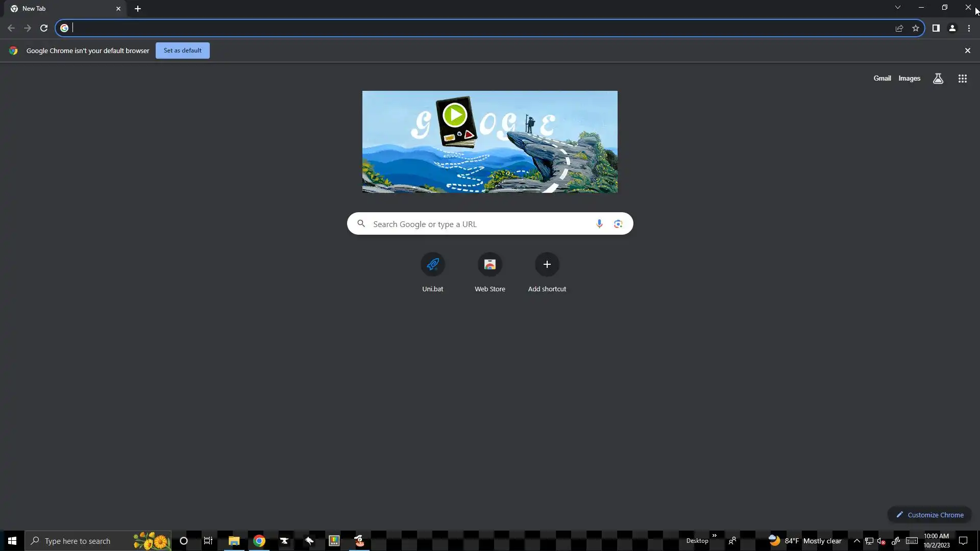Image resolution: width=980 pixels, height=551 pixels.
Task: Reload the current page
Action: click(x=44, y=29)
